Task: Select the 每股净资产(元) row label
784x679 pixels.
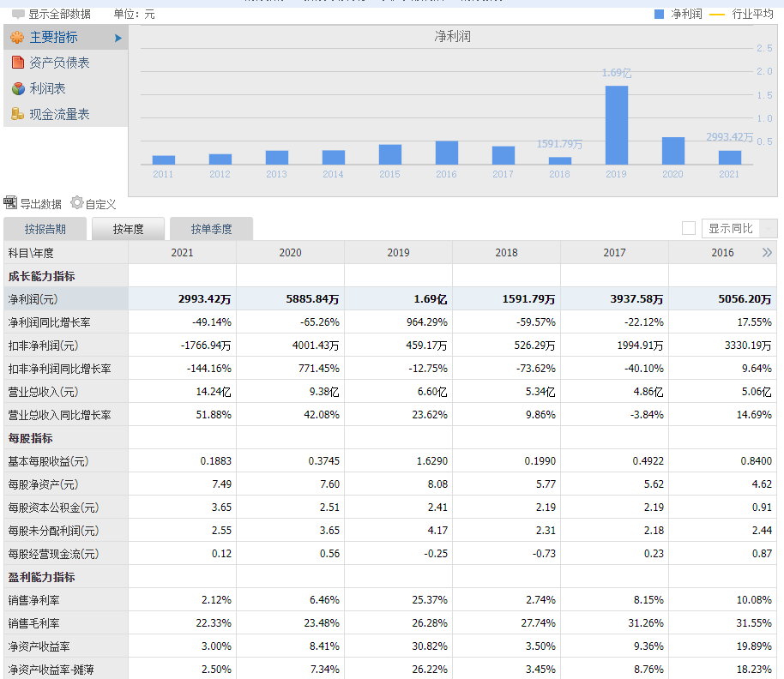Action: 43,484
